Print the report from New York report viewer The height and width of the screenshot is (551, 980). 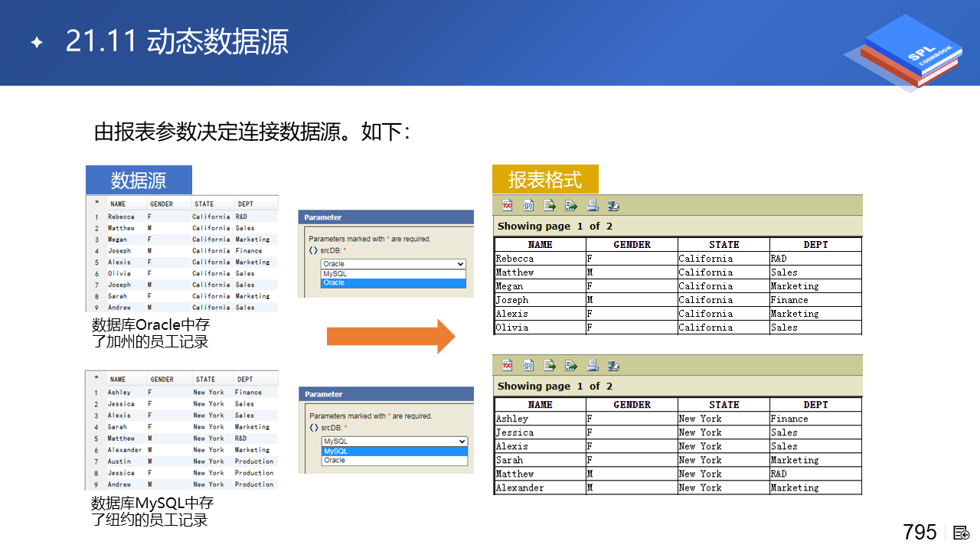click(592, 365)
